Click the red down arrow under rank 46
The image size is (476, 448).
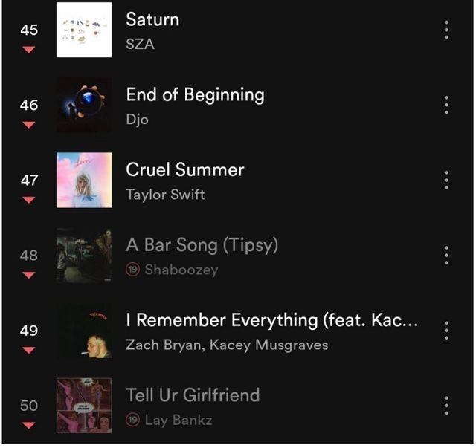pos(28,125)
